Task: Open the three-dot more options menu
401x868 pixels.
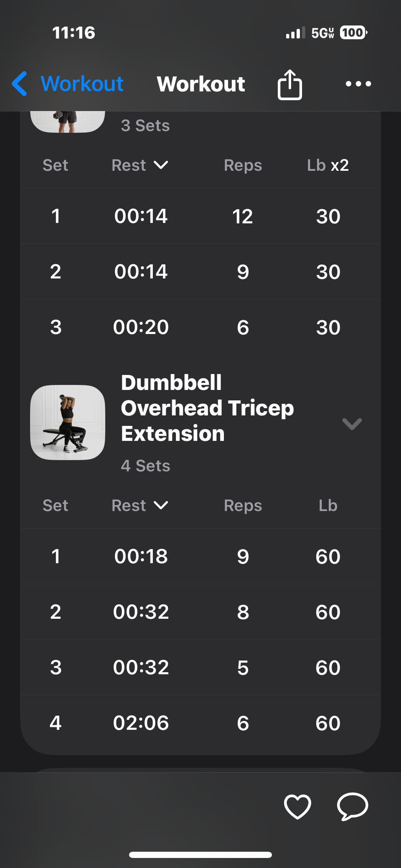Action: point(358,84)
